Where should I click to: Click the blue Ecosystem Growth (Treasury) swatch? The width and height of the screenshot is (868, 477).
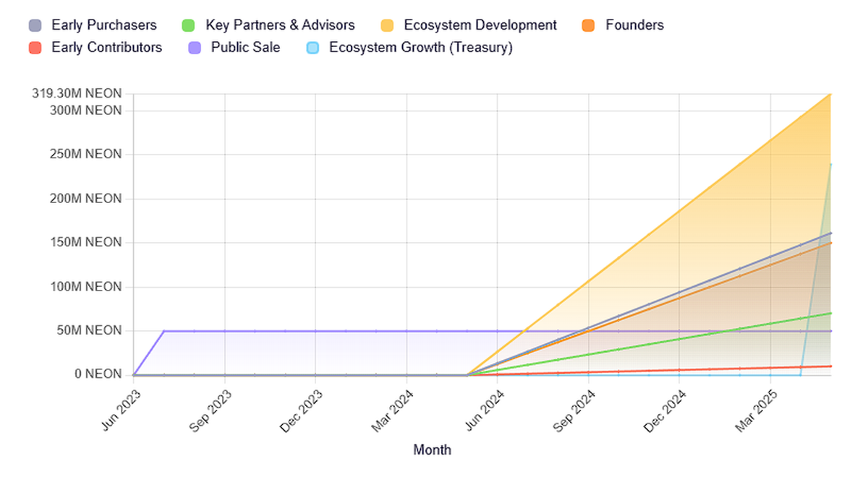(x=312, y=48)
